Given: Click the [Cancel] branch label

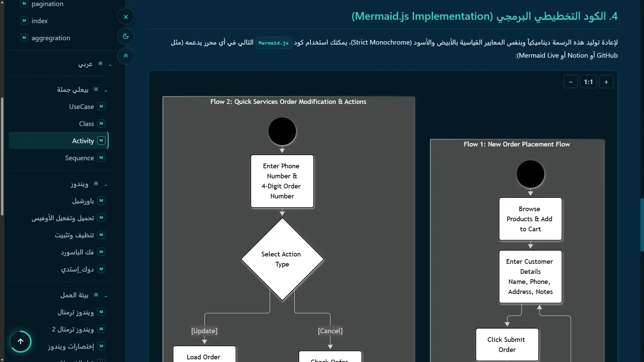Looking at the screenshot, I should pyautogui.click(x=330, y=331).
